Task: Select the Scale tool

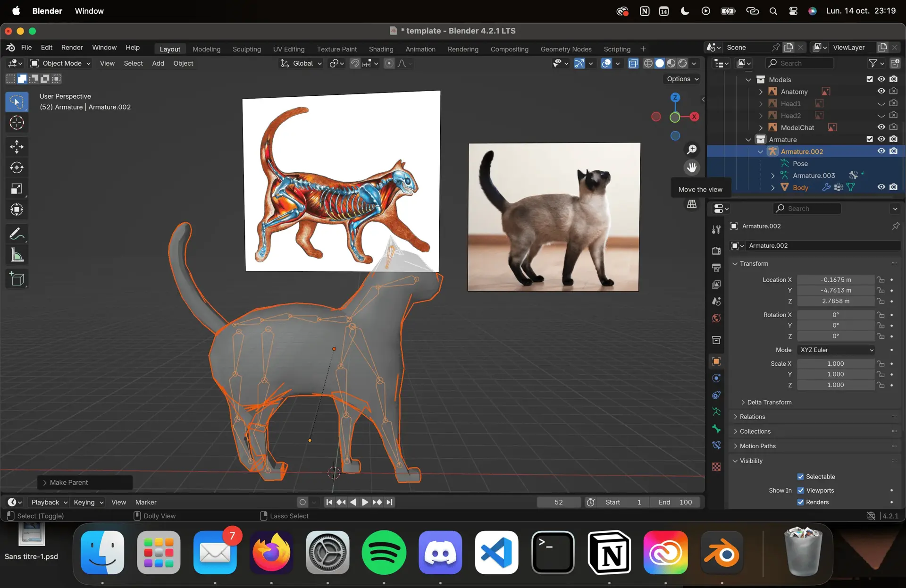Action: [x=17, y=189]
